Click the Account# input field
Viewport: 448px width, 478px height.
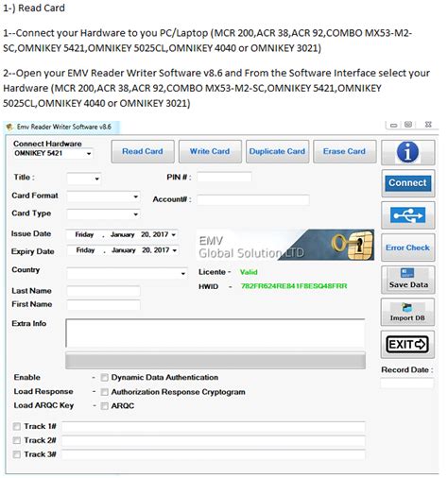click(x=253, y=199)
